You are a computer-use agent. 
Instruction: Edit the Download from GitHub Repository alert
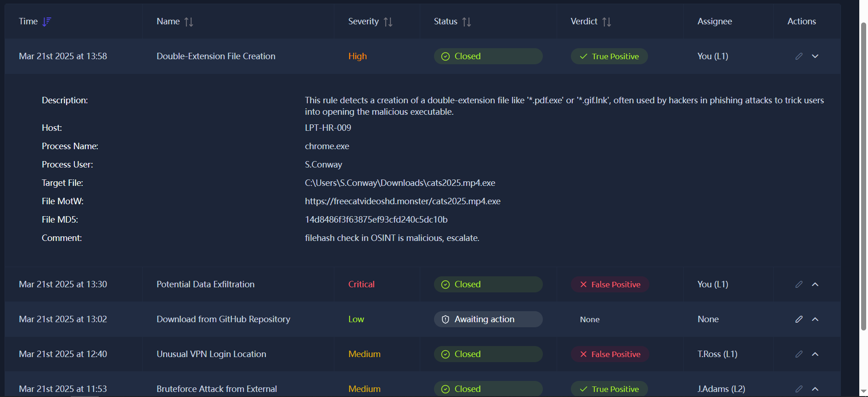(x=799, y=319)
